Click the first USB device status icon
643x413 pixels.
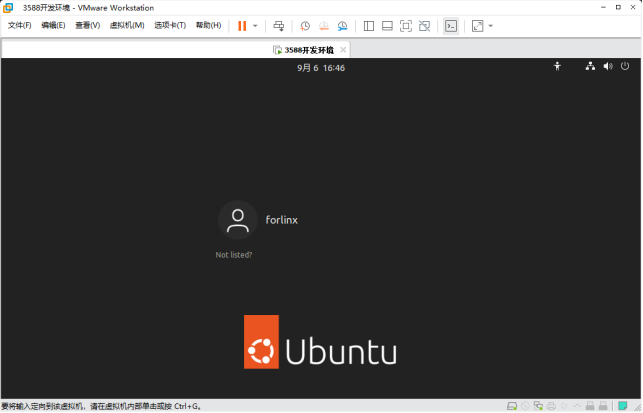590,406
